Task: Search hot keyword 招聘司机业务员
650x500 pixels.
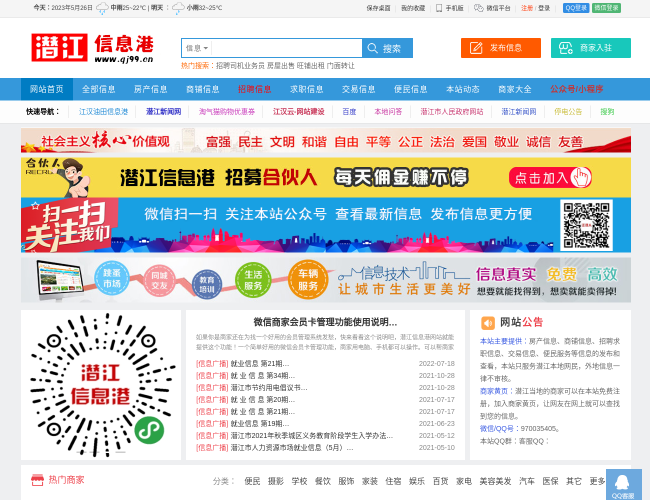Action: pos(240,66)
